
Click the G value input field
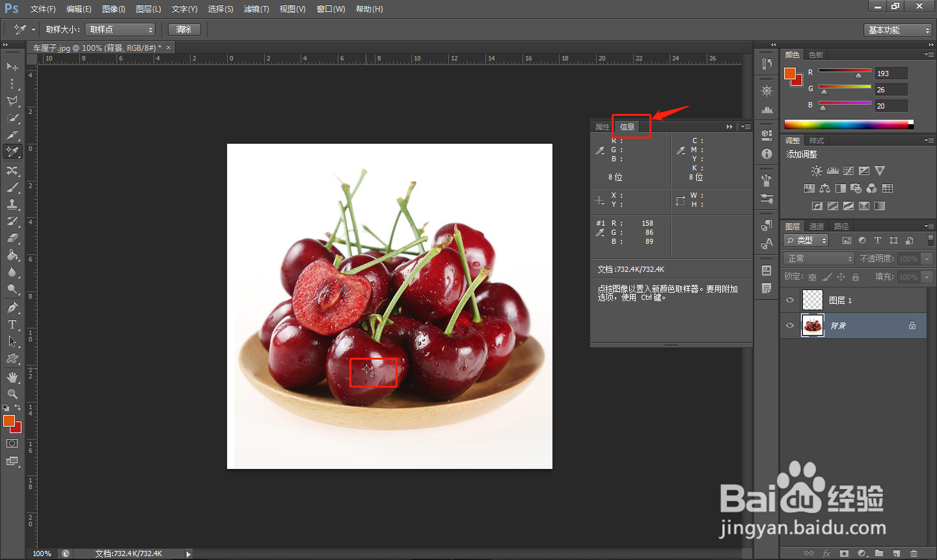tap(891, 90)
